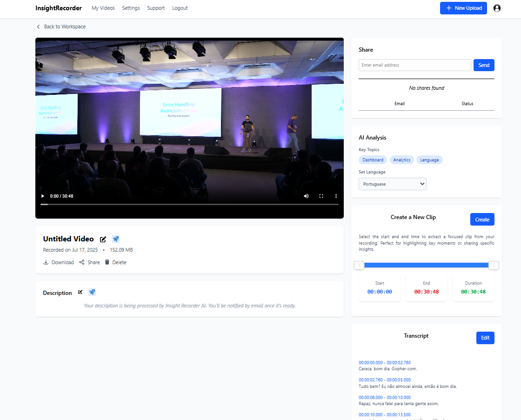Image resolution: width=521 pixels, height=420 pixels.
Task: Click the clip range start handle
Action: pyautogui.click(x=359, y=265)
